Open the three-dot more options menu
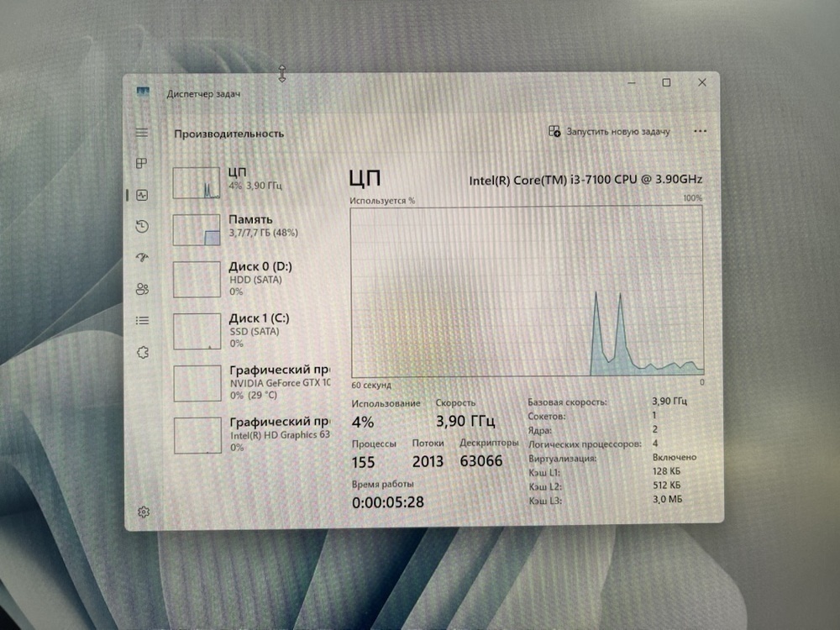The width and height of the screenshot is (840, 630). pyautogui.click(x=700, y=131)
